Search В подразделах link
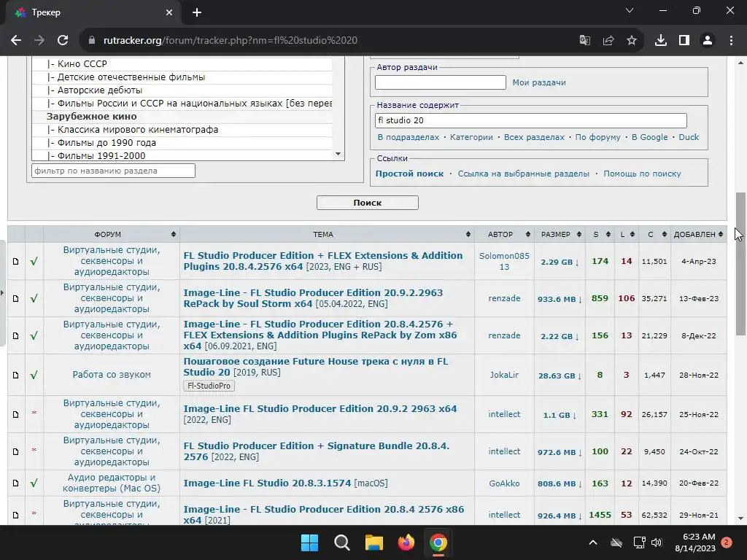The height and width of the screenshot is (560, 747). coord(409,137)
